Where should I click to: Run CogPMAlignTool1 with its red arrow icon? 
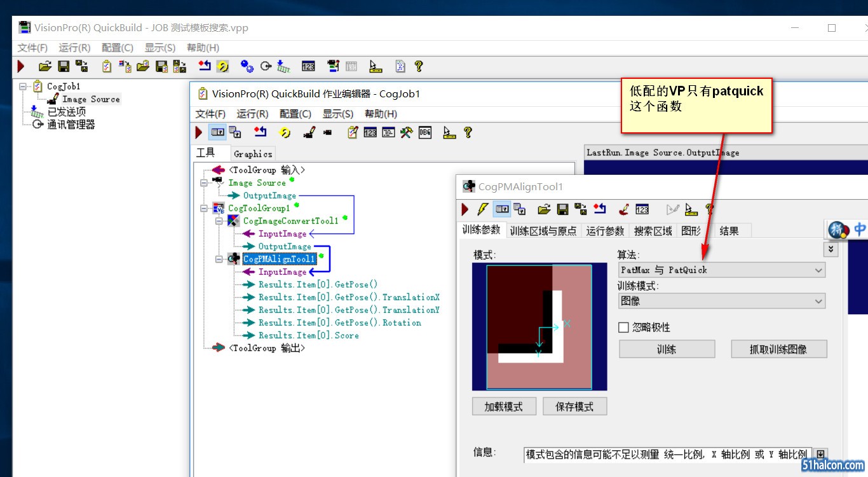[465, 209]
